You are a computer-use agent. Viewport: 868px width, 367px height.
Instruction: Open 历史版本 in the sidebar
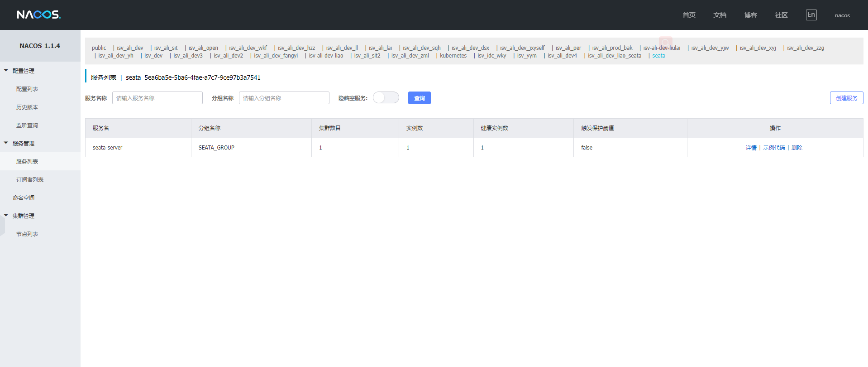click(x=27, y=107)
